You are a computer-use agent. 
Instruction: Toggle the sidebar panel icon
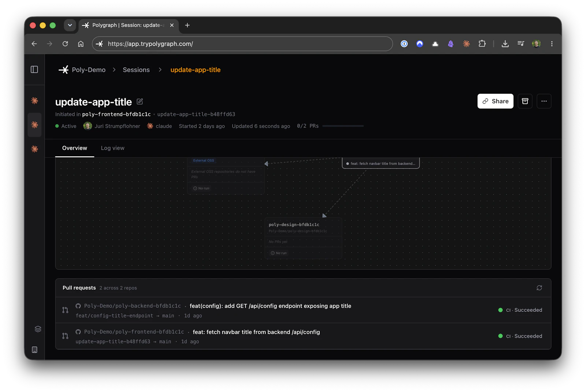(x=34, y=70)
